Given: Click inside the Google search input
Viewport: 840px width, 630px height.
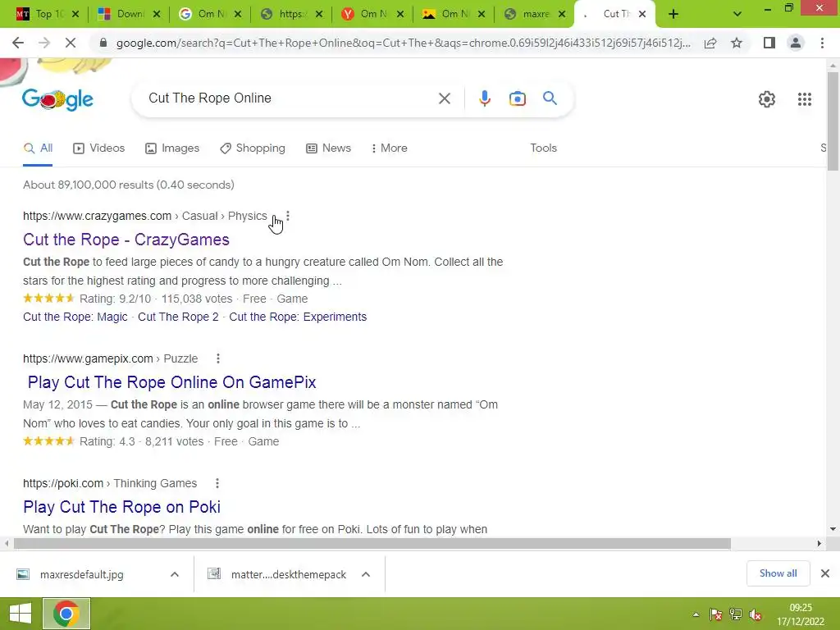Looking at the screenshot, I should [x=290, y=98].
